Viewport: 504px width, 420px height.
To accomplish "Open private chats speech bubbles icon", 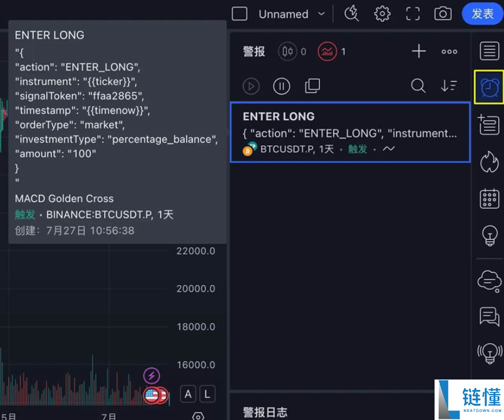I will click(489, 316).
